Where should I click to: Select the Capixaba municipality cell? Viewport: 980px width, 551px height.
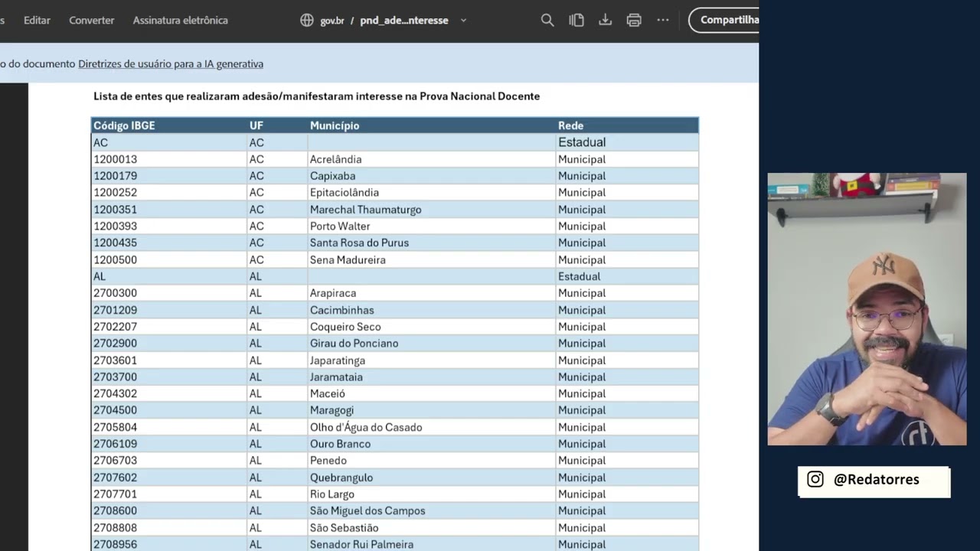click(431, 176)
